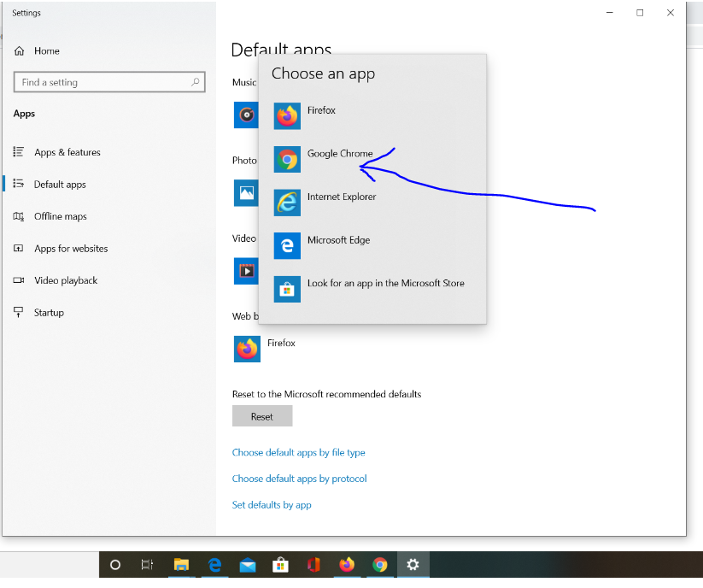Screen dimensions: 703x588
Task: Open Offline maps settings page
Action: [x=61, y=216]
